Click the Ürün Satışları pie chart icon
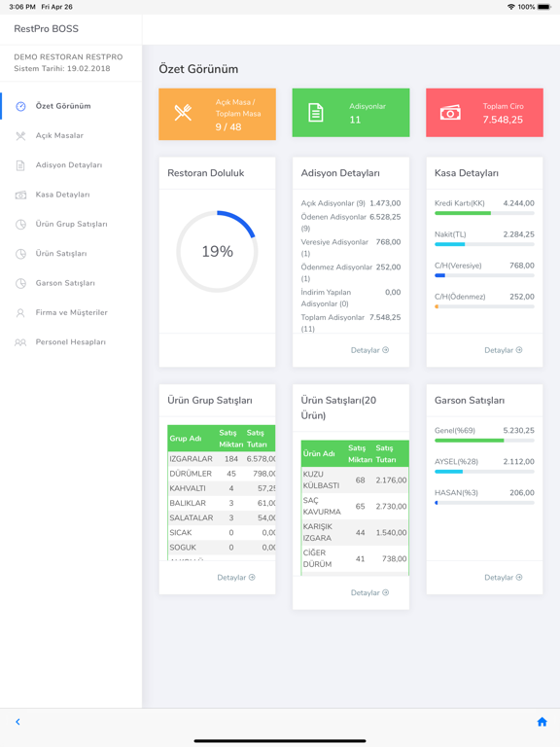Image resolution: width=560 pixels, height=747 pixels. tap(20, 254)
